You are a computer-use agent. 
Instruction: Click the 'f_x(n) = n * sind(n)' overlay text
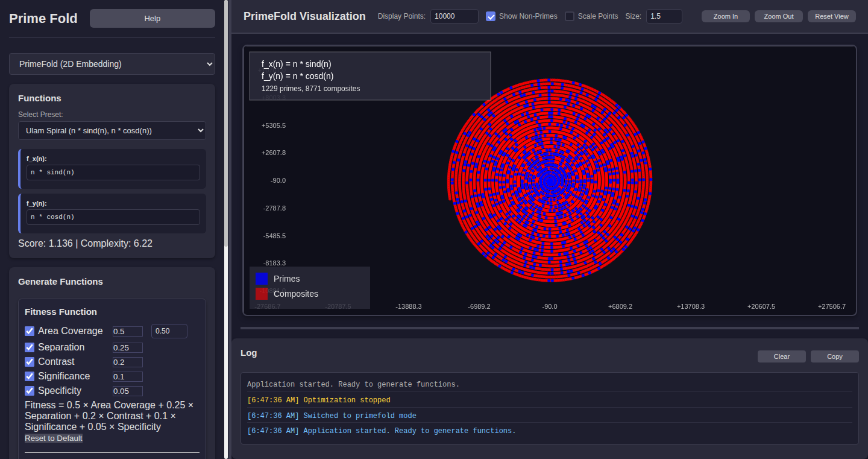tap(297, 64)
